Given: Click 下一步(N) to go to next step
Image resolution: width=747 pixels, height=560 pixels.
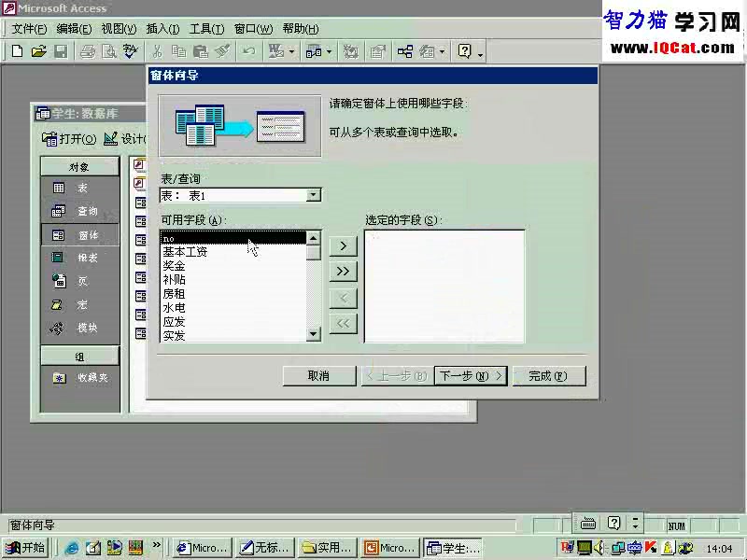Looking at the screenshot, I should pos(471,375).
